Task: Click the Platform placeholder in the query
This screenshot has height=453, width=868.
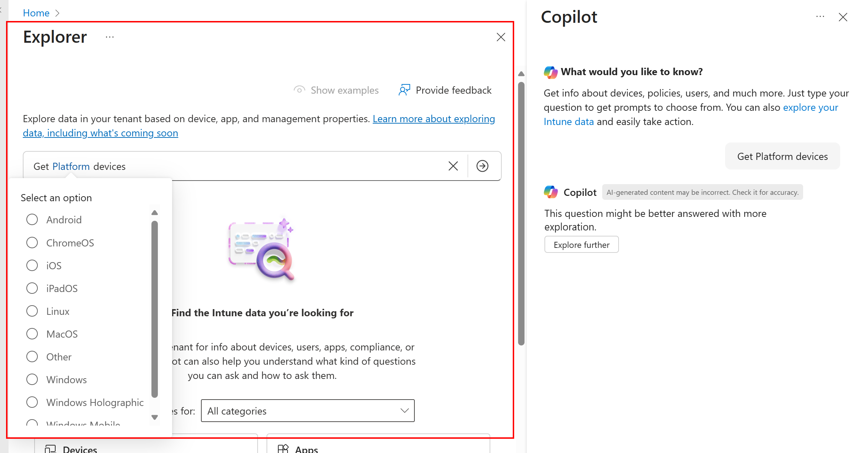Action: pos(71,166)
